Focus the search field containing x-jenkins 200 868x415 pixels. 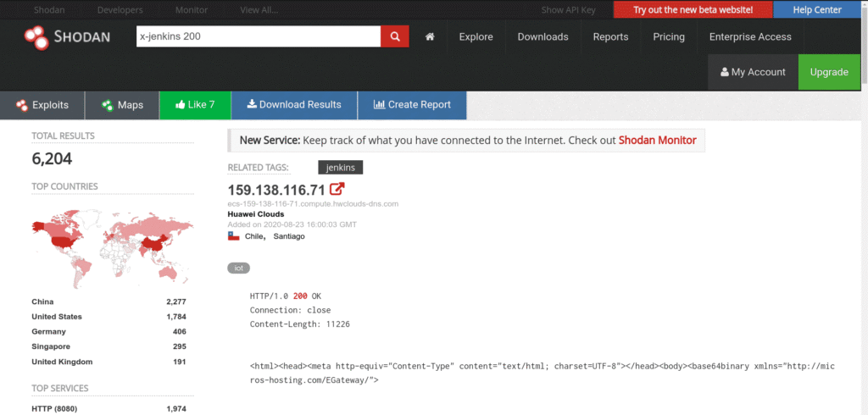[259, 36]
